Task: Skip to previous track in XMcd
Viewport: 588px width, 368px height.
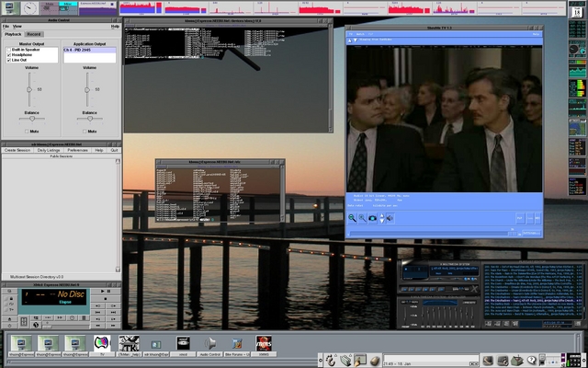Action: coord(98,313)
